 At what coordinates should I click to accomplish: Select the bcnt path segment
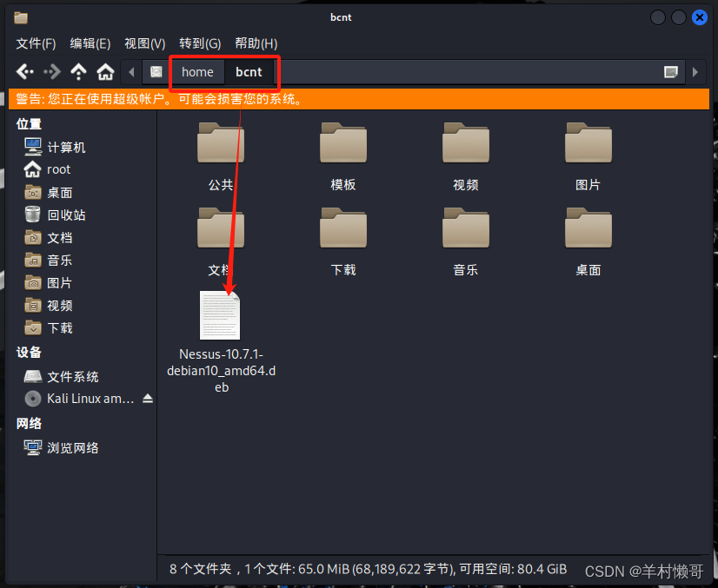coord(249,72)
